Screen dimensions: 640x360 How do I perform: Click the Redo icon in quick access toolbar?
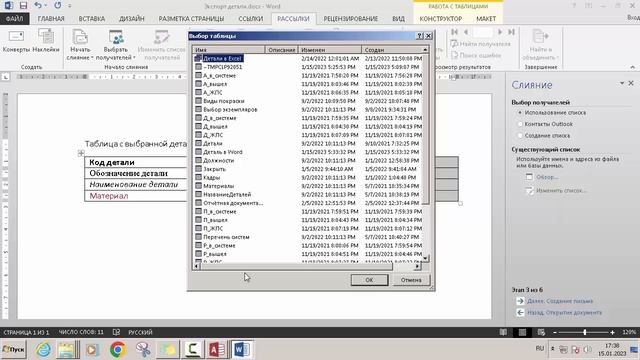(58, 6)
